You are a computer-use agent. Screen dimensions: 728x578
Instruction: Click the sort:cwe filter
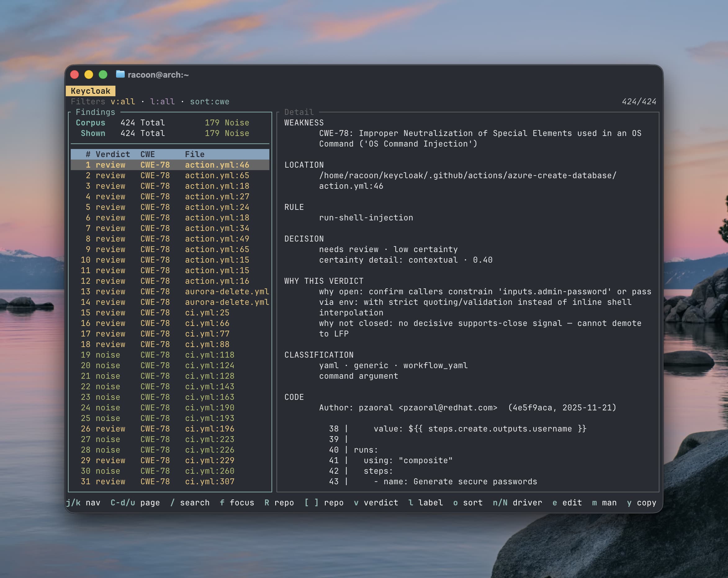209,102
